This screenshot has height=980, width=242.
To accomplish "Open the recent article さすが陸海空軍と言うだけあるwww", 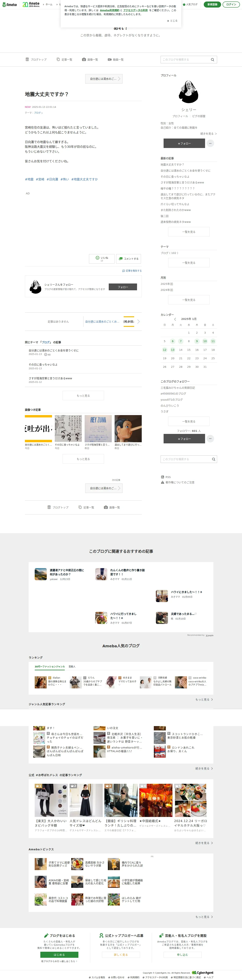I will pos(182,183).
